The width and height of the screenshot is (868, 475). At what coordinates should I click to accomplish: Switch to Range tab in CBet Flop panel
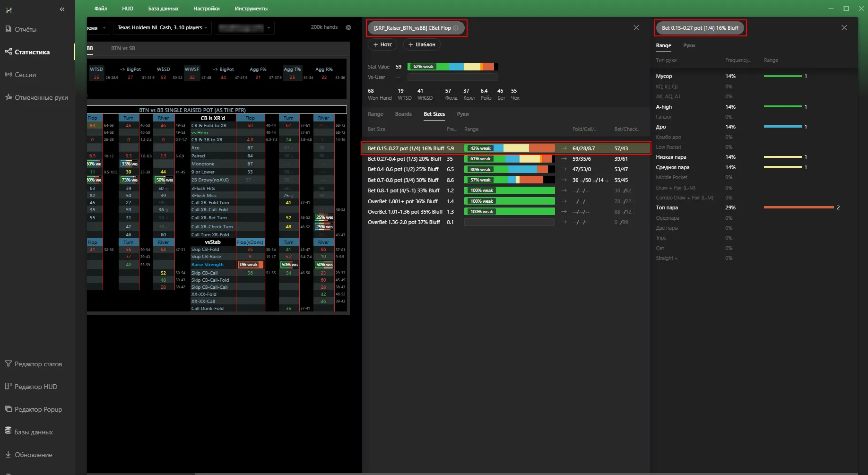(x=375, y=114)
